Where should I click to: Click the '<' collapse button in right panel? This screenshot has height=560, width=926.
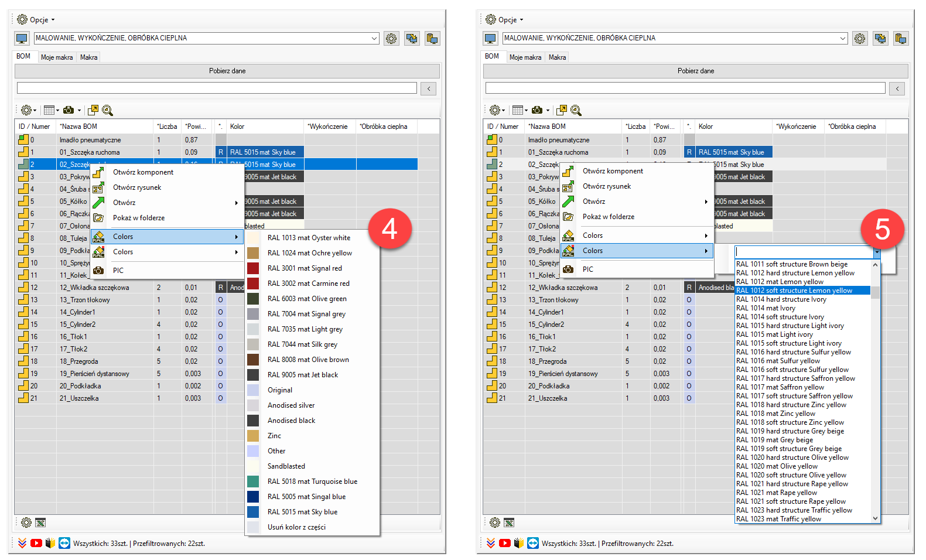click(x=897, y=88)
